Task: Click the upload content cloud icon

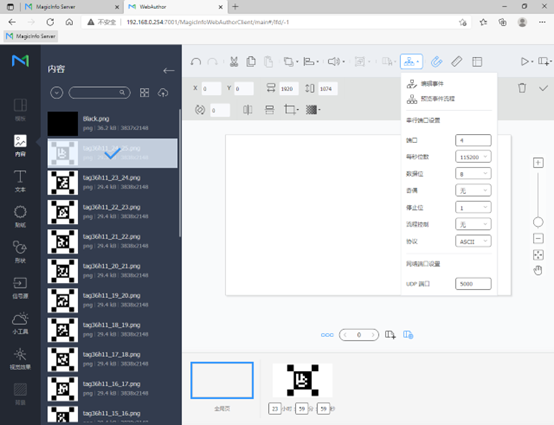Action: click(163, 93)
